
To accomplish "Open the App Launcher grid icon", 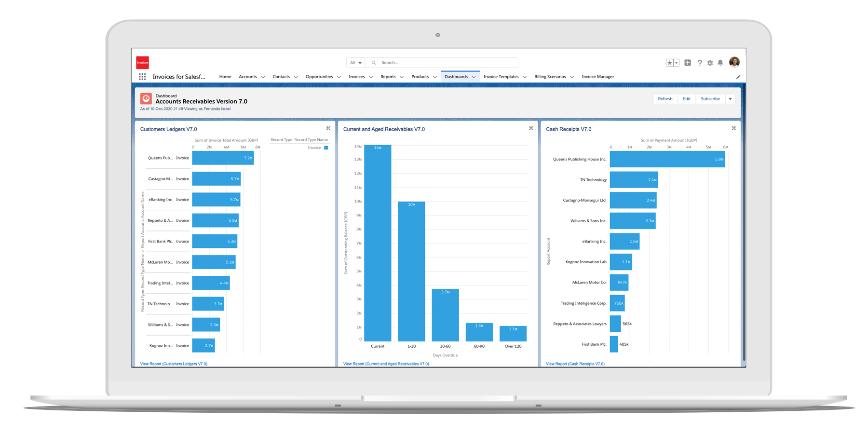I will [x=142, y=77].
